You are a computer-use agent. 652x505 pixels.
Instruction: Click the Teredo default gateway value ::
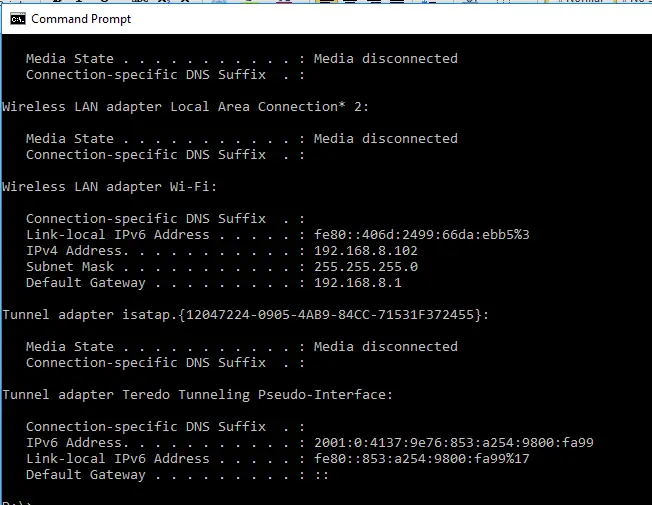coord(321,475)
